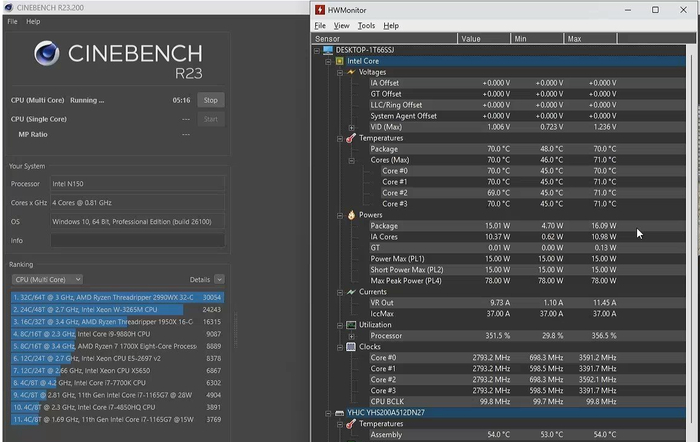Open the CPU (Multi Core) ranking dropdown

46,280
